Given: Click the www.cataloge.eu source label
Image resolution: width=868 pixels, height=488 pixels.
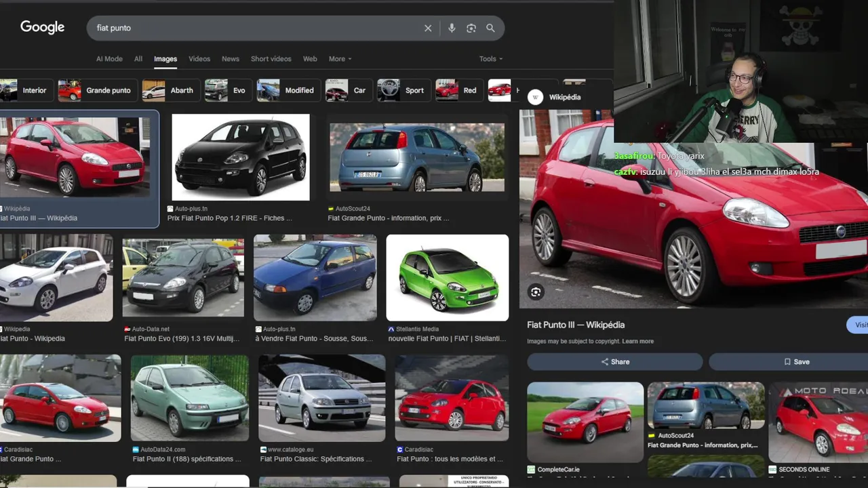Looking at the screenshot, I should click(290, 449).
